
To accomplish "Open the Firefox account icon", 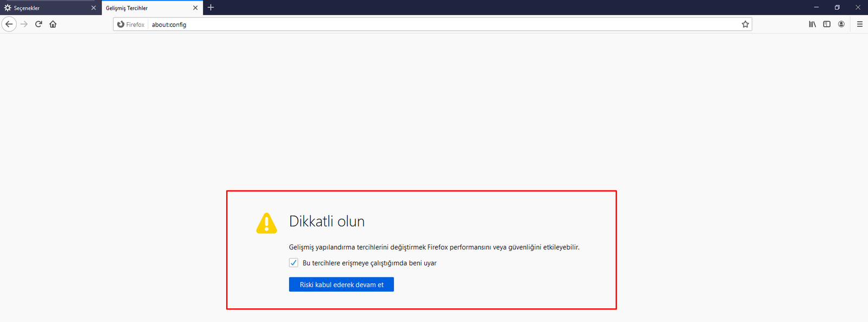I will pyautogui.click(x=841, y=24).
